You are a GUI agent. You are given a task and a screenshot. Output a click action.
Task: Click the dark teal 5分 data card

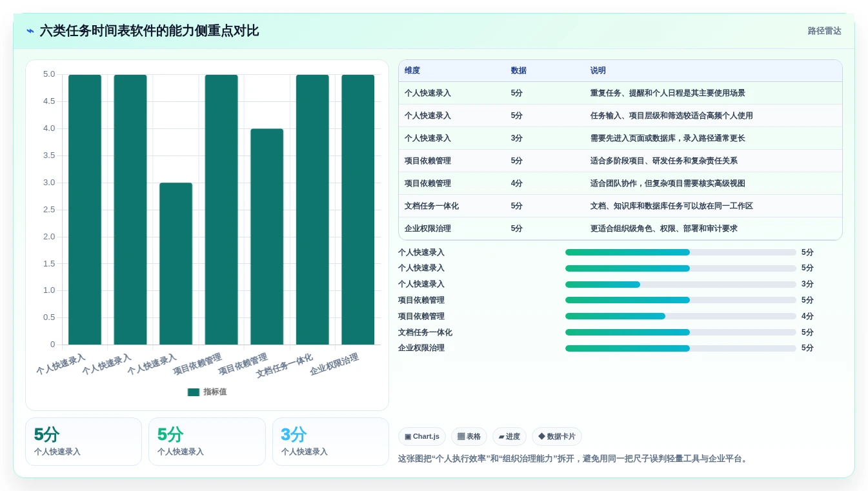[83, 441]
